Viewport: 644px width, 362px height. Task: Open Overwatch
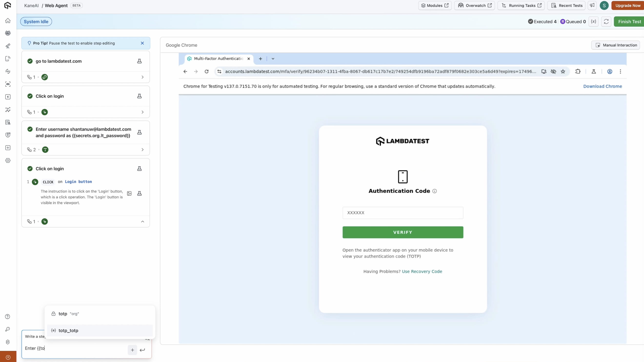pos(474,5)
